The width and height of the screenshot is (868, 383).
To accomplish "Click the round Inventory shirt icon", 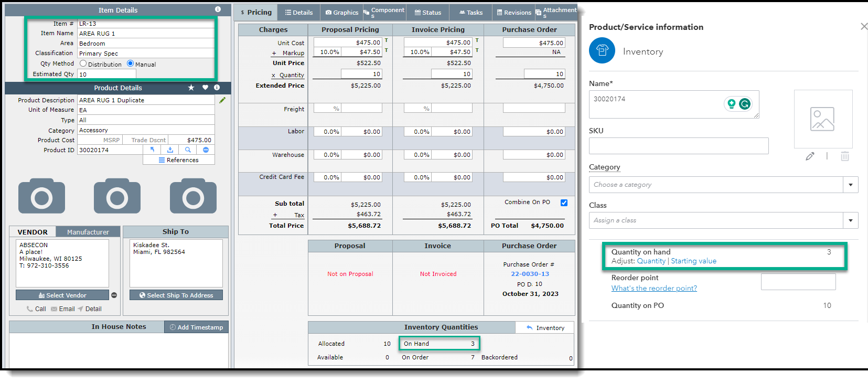I will (602, 51).
